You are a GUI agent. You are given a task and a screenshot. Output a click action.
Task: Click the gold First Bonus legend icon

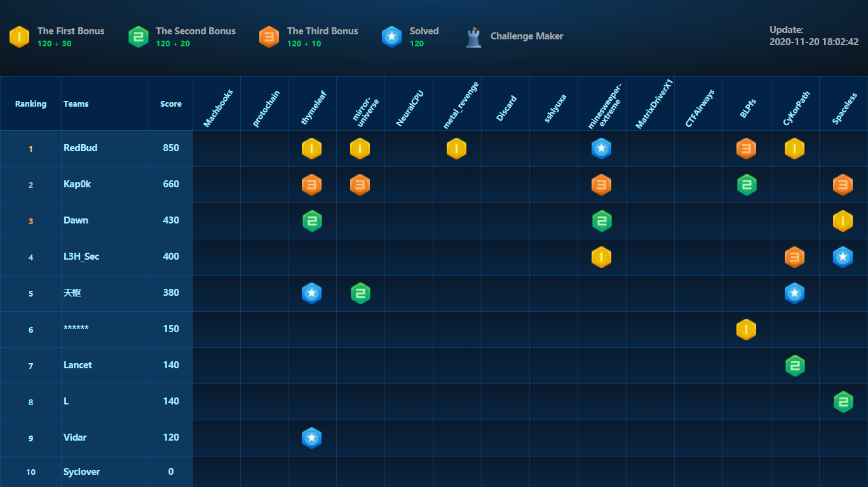click(x=19, y=37)
